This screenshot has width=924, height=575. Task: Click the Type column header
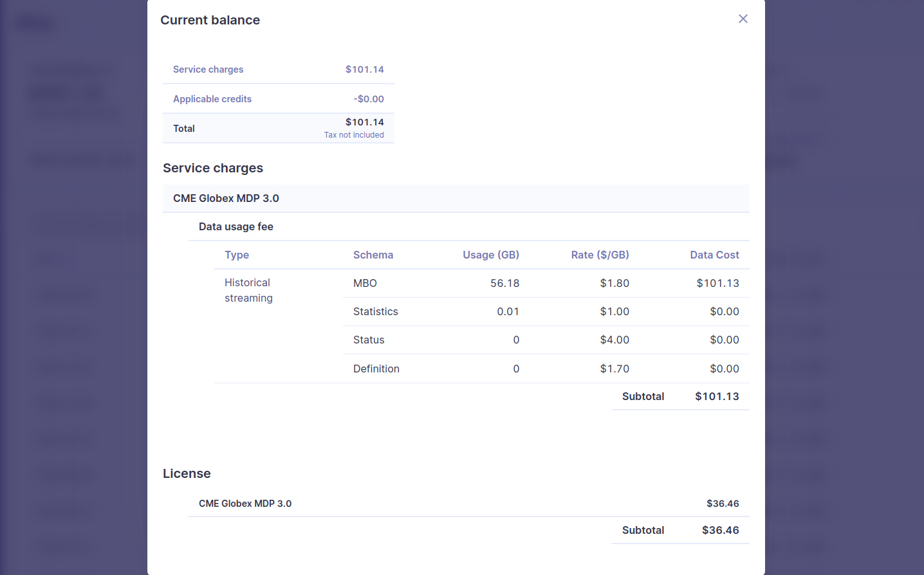236,255
